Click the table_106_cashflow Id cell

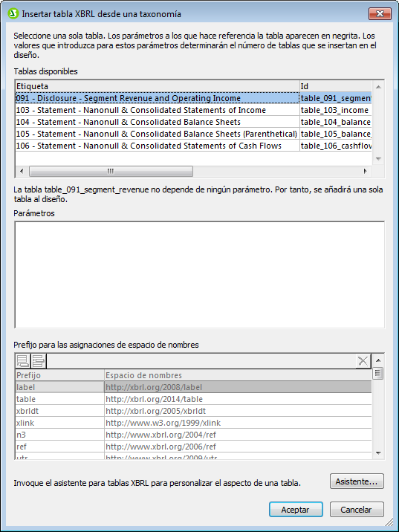click(336, 146)
